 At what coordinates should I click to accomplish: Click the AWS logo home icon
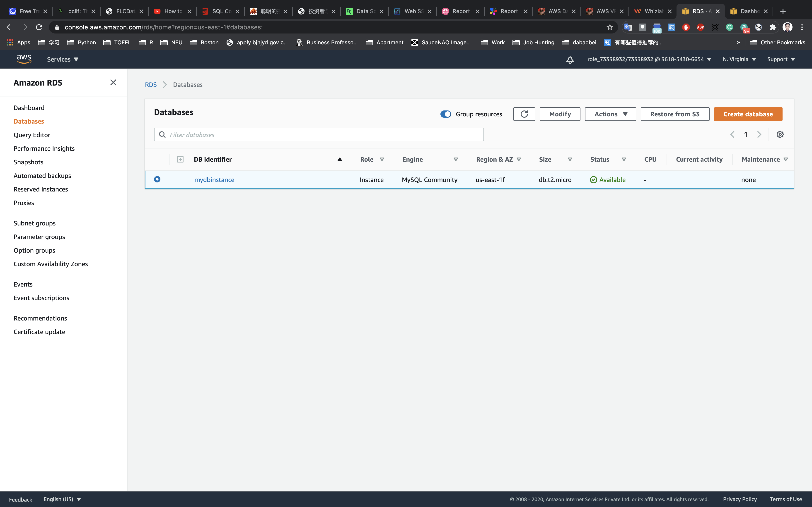point(24,59)
